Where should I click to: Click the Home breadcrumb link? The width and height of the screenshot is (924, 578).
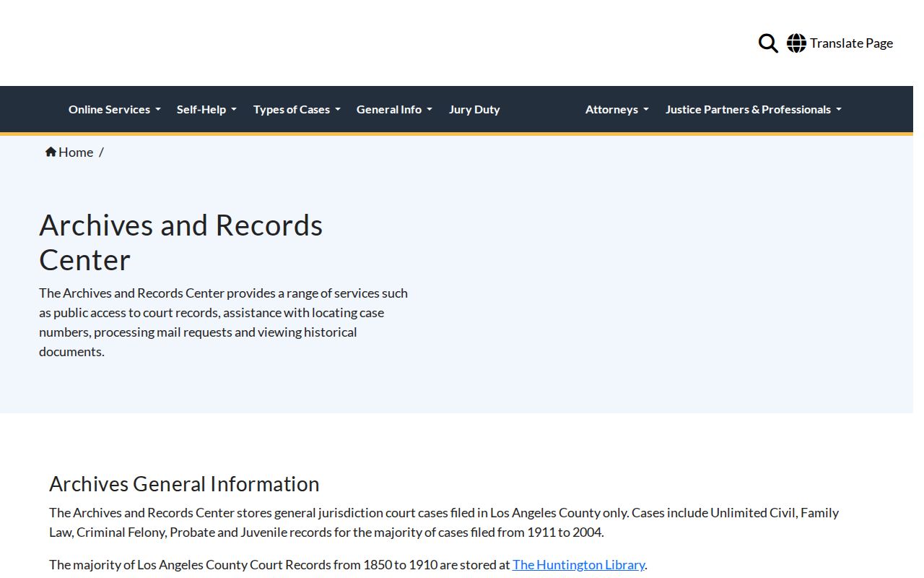click(x=69, y=152)
